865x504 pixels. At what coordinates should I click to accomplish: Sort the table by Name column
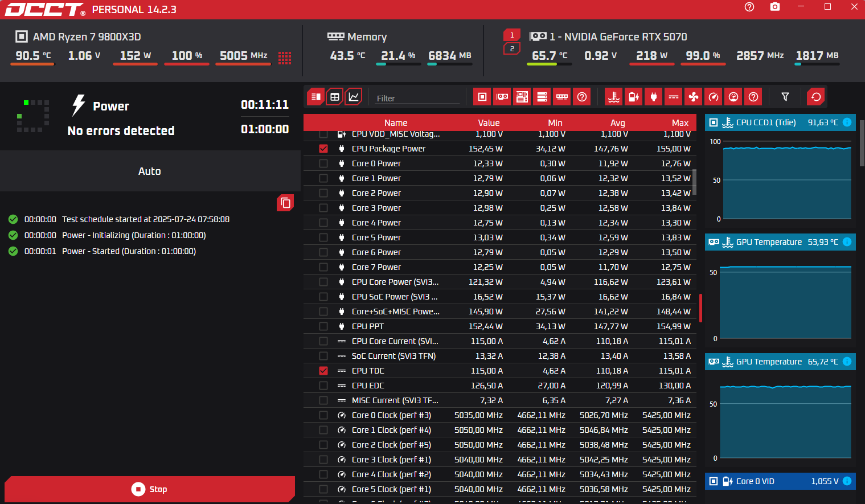tap(396, 122)
